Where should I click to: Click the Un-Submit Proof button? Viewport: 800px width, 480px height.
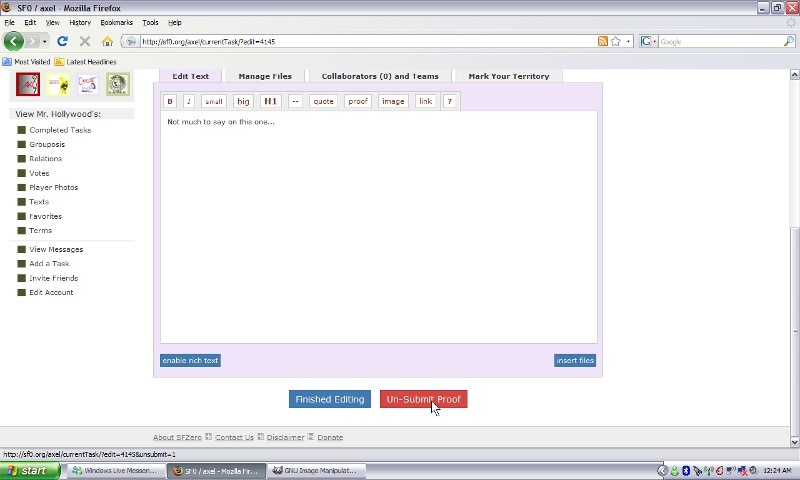tap(423, 399)
